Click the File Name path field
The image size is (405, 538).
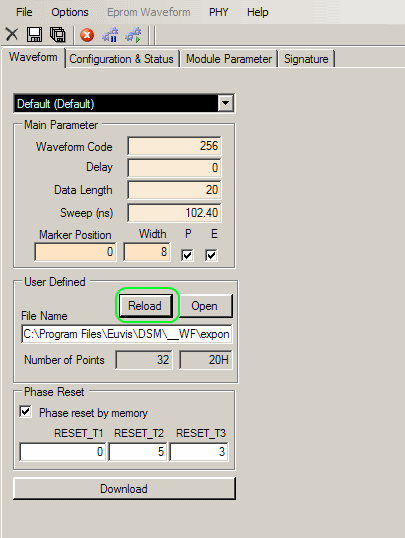click(x=126, y=334)
